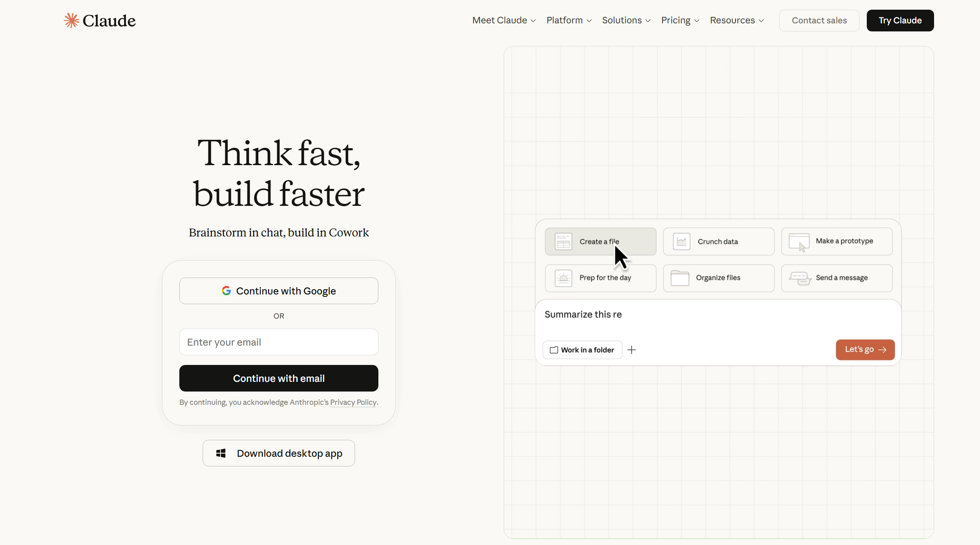Select the Make a prototype label
The height and width of the screenshot is (545, 980).
[x=844, y=241]
